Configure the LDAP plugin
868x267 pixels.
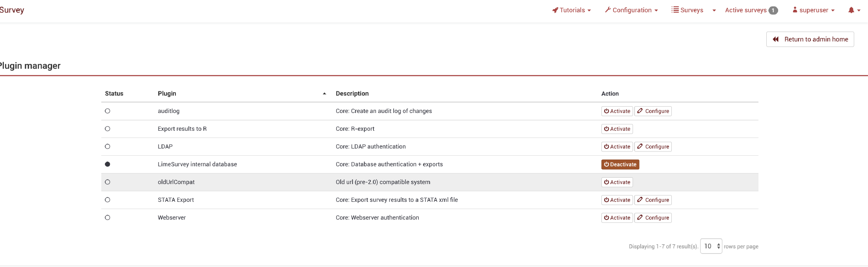[653, 146]
